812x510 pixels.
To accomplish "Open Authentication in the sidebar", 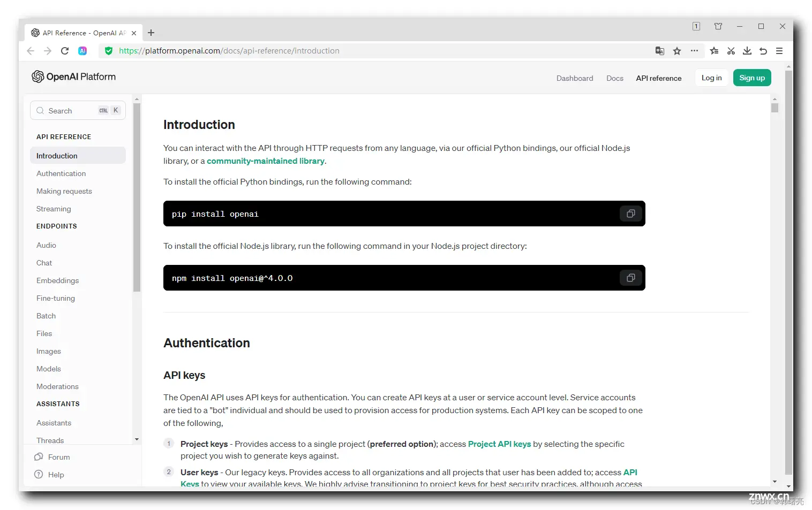I will pos(61,173).
